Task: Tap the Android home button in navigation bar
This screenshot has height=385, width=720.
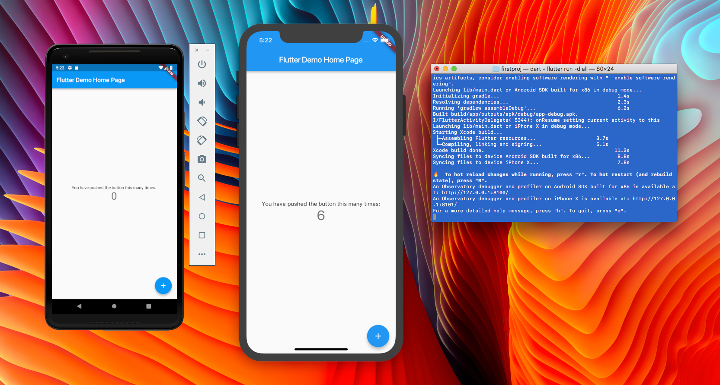Action: coord(114,306)
